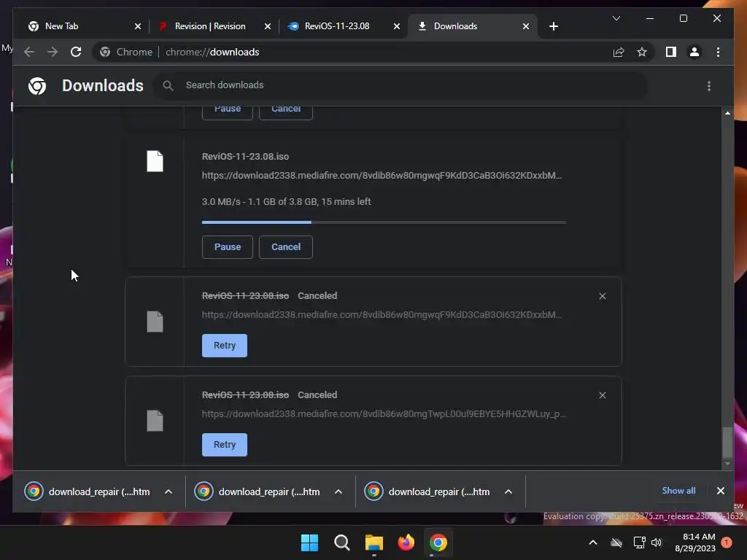Click the Chrome taskbar icon
The width and height of the screenshot is (747, 560).
click(438, 542)
